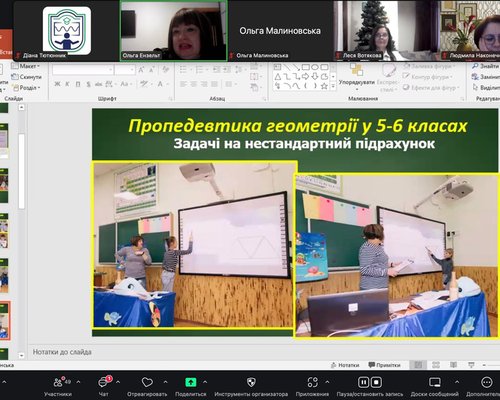Click the Отреагировать reactions heart icon
The image size is (500, 400).
(147, 382)
